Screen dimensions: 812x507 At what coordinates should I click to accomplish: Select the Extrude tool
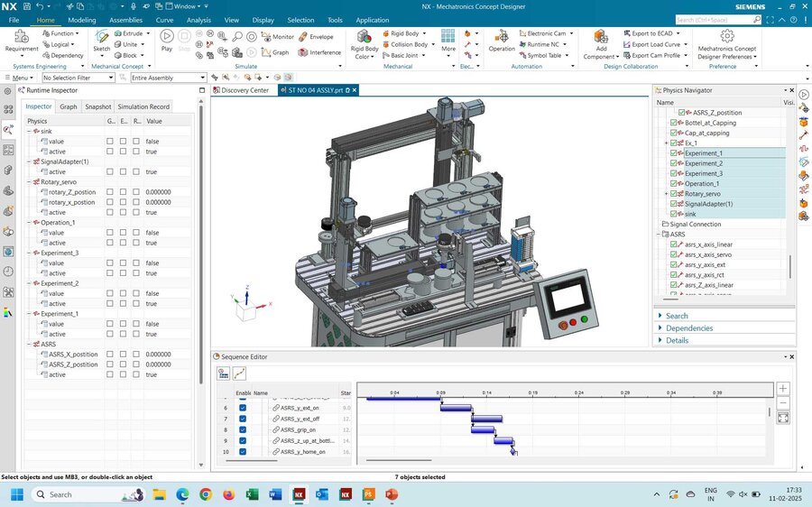coord(128,33)
